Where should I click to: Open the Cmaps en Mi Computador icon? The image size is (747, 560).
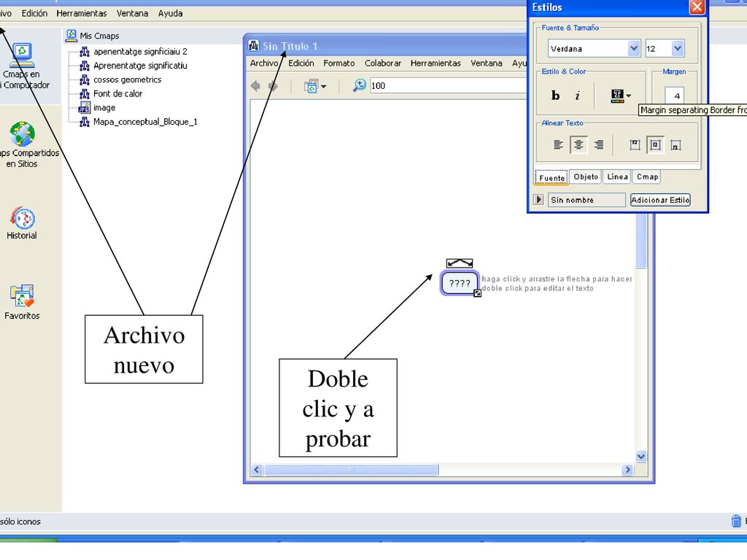click(22, 55)
